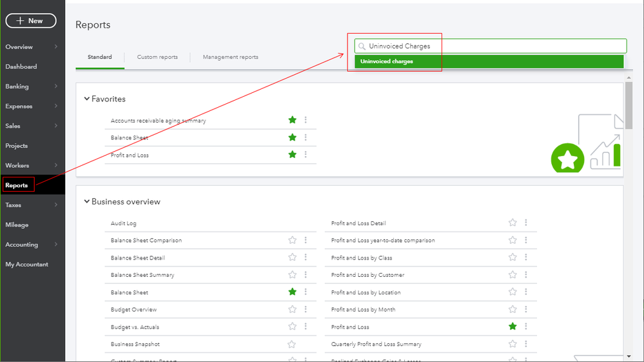Collapse the Business overview section
The height and width of the screenshot is (362, 644).
click(x=86, y=201)
